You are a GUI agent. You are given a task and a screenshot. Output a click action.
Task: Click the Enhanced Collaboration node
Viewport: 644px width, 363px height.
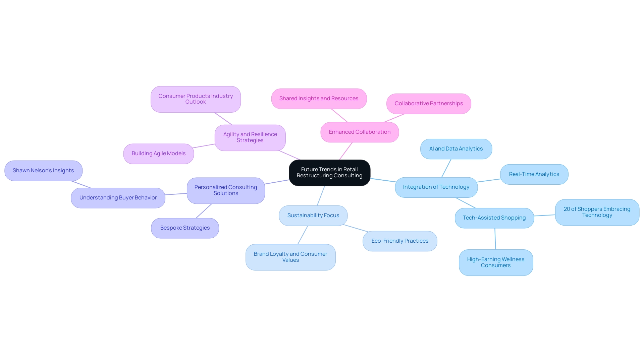click(360, 131)
